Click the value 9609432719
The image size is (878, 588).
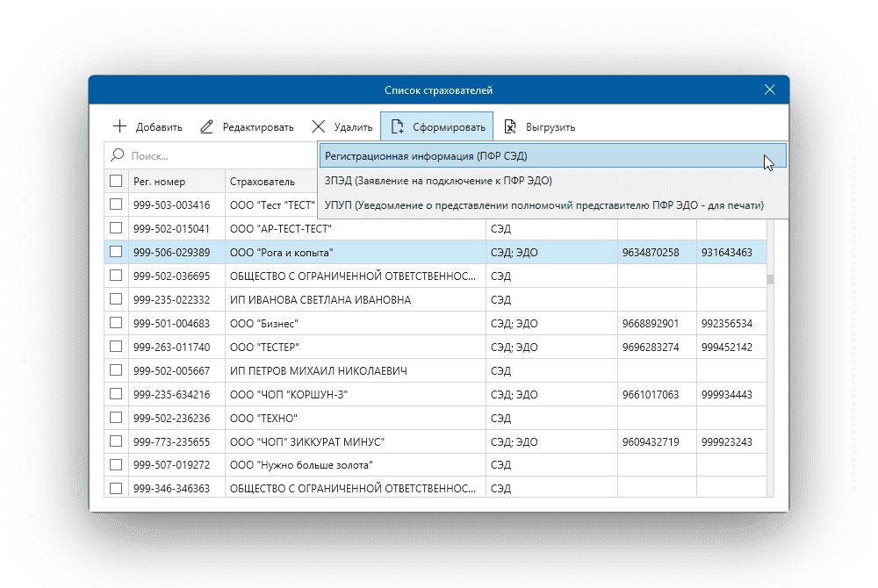[x=651, y=441]
